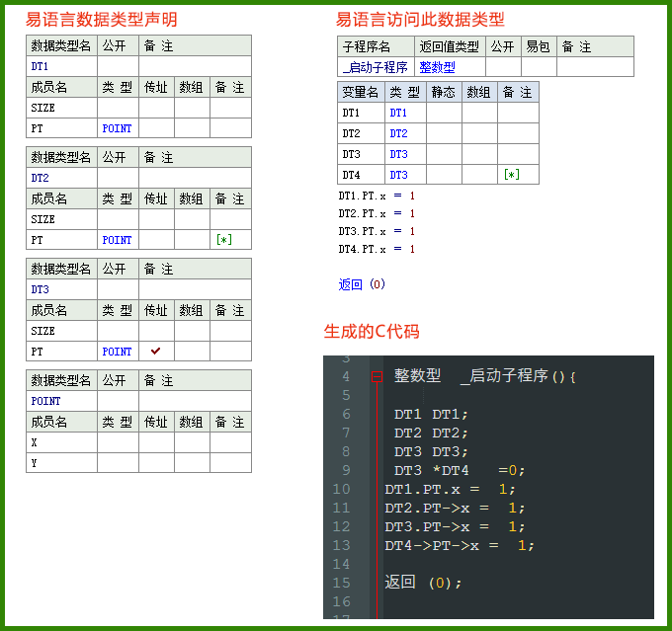This screenshot has height=631, width=672.
Task: Click the C code line DT1.PT.x = 1;
Action: pos(450,489)
